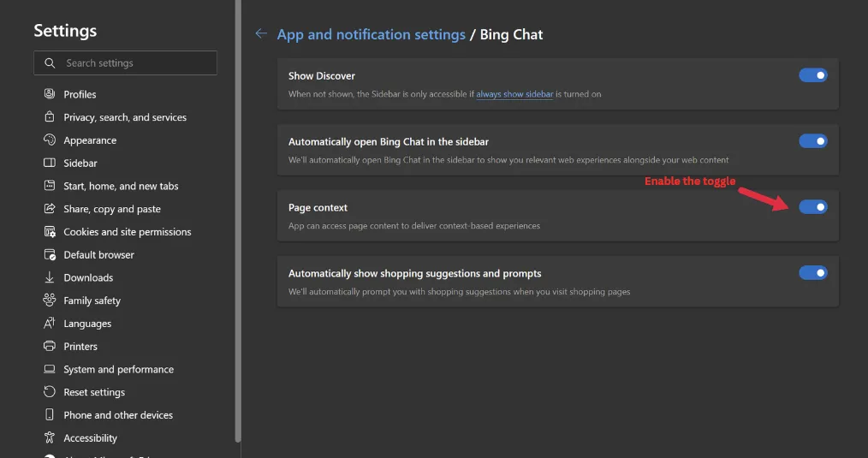The height and width of the screenshot is (458, 868).
Task: Toggle Show Discover switch
Action: 812,75
